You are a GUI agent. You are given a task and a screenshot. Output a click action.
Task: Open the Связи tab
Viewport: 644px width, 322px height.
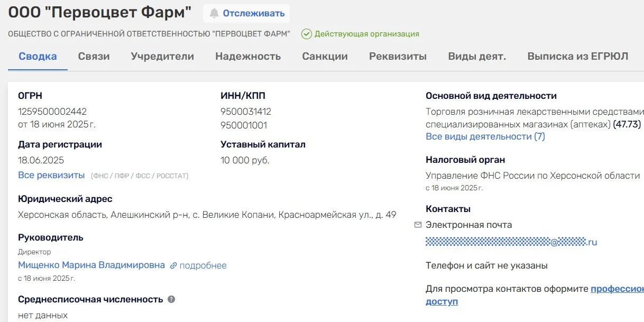94,57
